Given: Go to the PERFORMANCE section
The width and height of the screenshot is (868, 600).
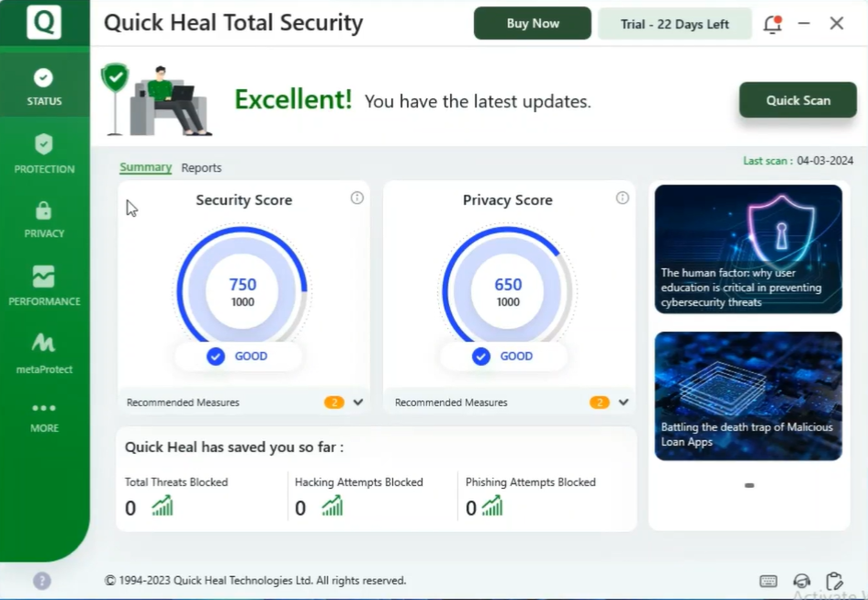Looking at the screenshot, I should click(43, 284).
